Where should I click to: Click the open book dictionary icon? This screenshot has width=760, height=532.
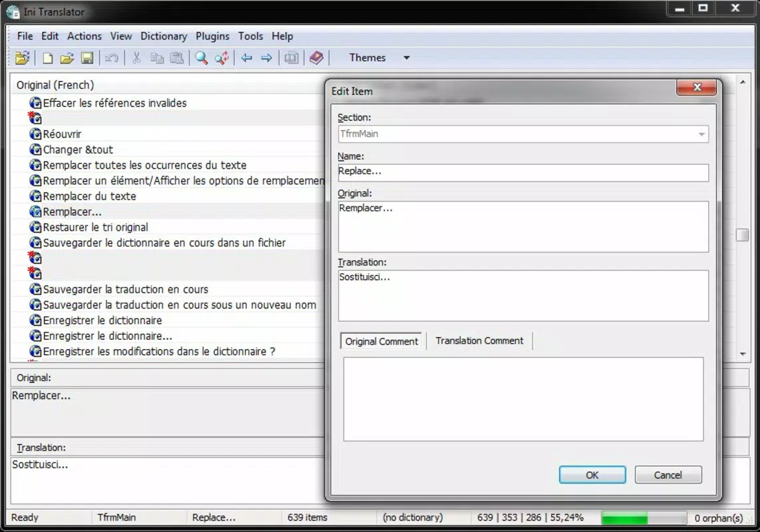tap(291, 58)
